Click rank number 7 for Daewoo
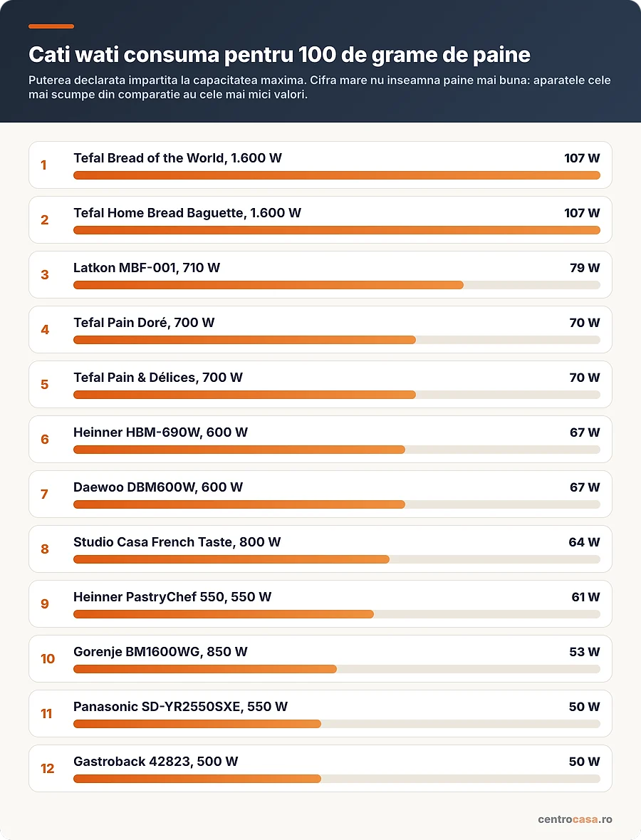Image resolution: width=641 pixels, height=840 pixels. (44, 494)
